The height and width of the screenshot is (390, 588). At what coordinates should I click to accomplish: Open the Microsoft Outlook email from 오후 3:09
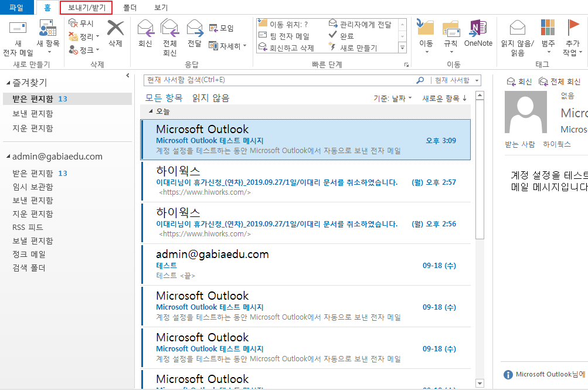click(x=305, y=140)
